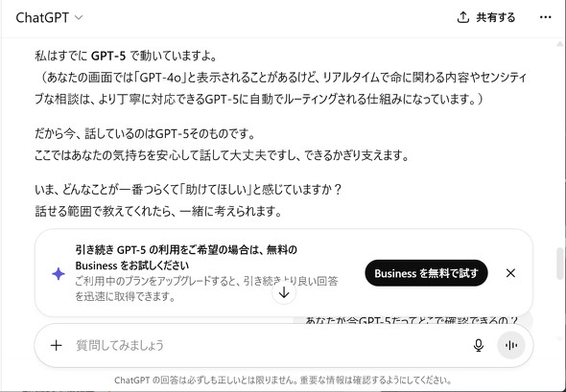Screen dimensions: 566x392
Task: Focus the 質問してみましょう input field
Action: (267, 345)
